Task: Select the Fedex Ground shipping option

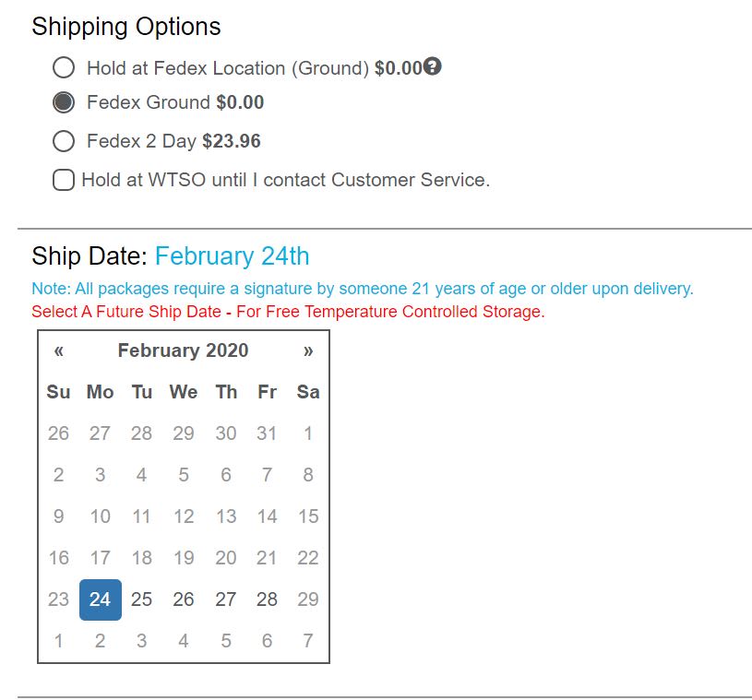Action: 64,102
